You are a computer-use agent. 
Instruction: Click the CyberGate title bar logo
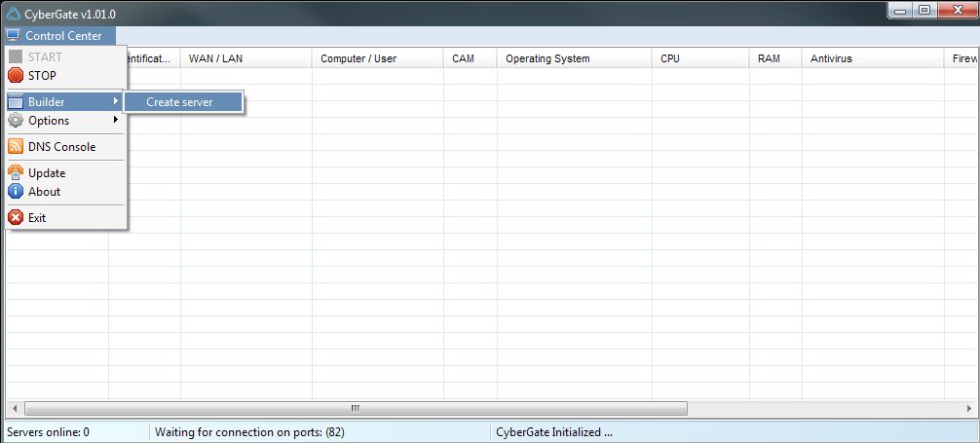click(x=13, y=14)
